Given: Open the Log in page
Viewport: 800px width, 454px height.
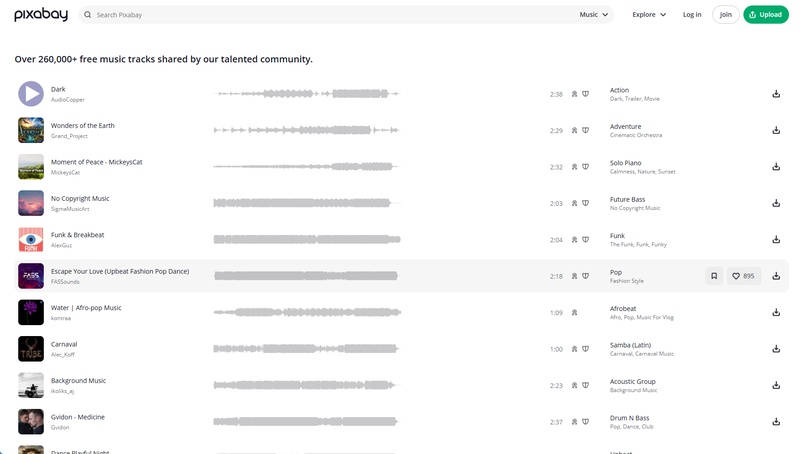Looking at the screenshot, I should pos(692,15).
